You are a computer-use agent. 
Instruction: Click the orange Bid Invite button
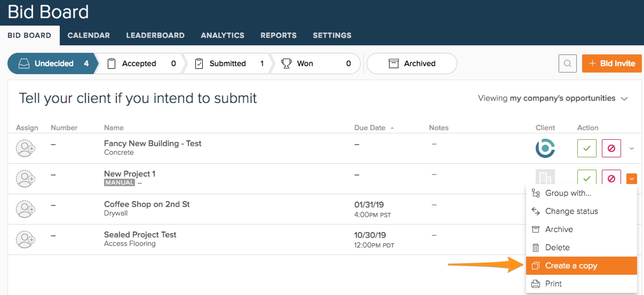pyautogui.click(x=612, y=63)
